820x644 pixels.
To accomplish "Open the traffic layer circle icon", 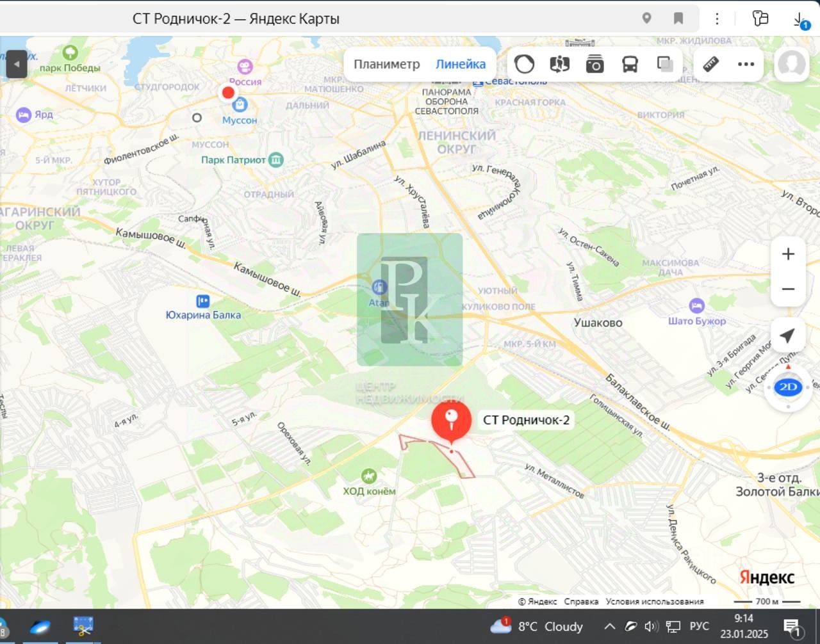I will click(524, 64).
